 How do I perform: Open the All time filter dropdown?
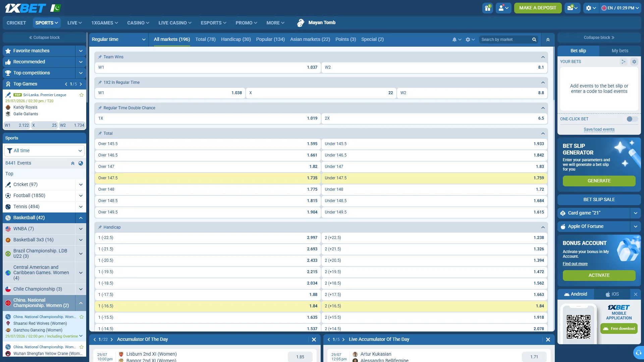pyautogui.click(x=44, y=151)
